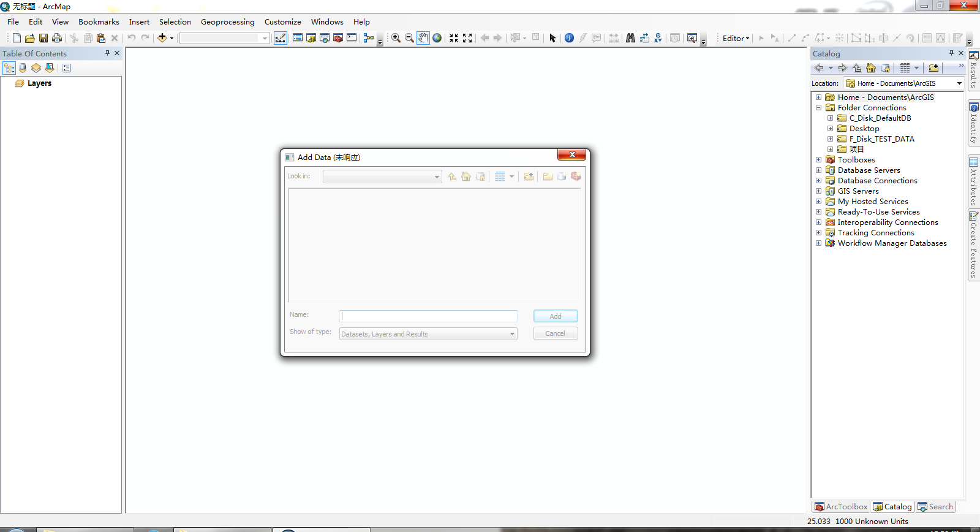980x532 pixels.
Task: Open the Geoprocessing menu
Action: click(228, 21)
